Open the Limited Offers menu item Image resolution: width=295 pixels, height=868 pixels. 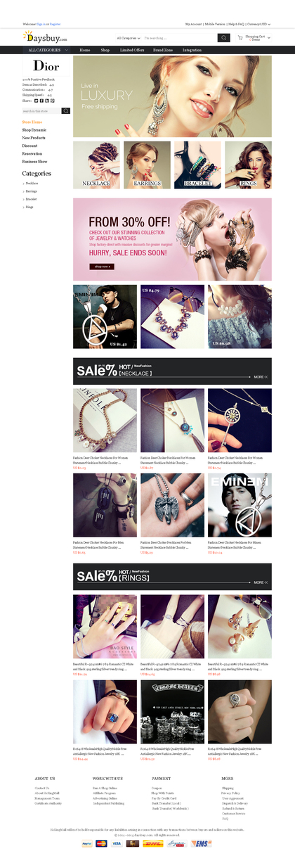(x=132, y=50)
